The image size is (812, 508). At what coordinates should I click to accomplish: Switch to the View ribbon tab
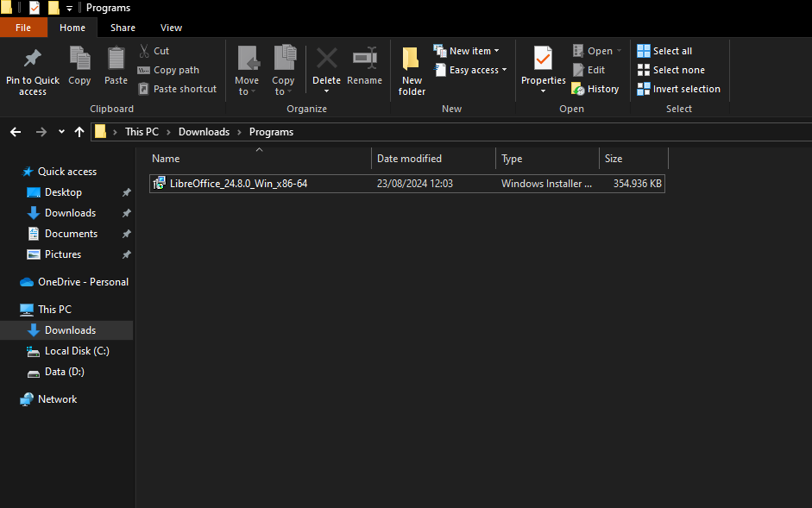tap(171, 28)
